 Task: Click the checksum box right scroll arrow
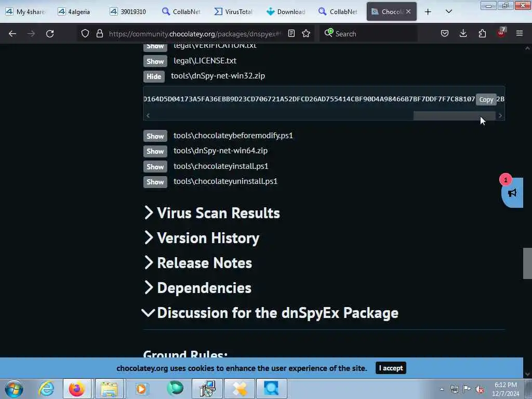(x=500, y=116)
